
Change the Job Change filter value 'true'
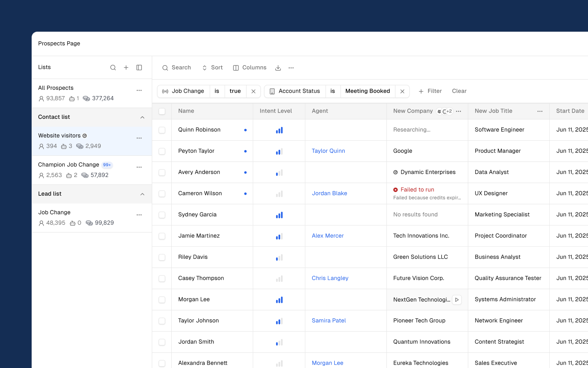[x=235, y=91]
